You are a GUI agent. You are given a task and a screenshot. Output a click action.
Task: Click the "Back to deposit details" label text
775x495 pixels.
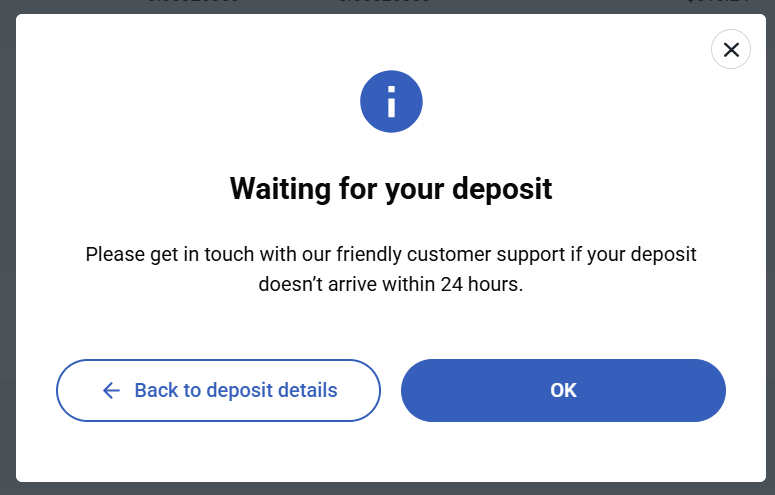(236, 390)
